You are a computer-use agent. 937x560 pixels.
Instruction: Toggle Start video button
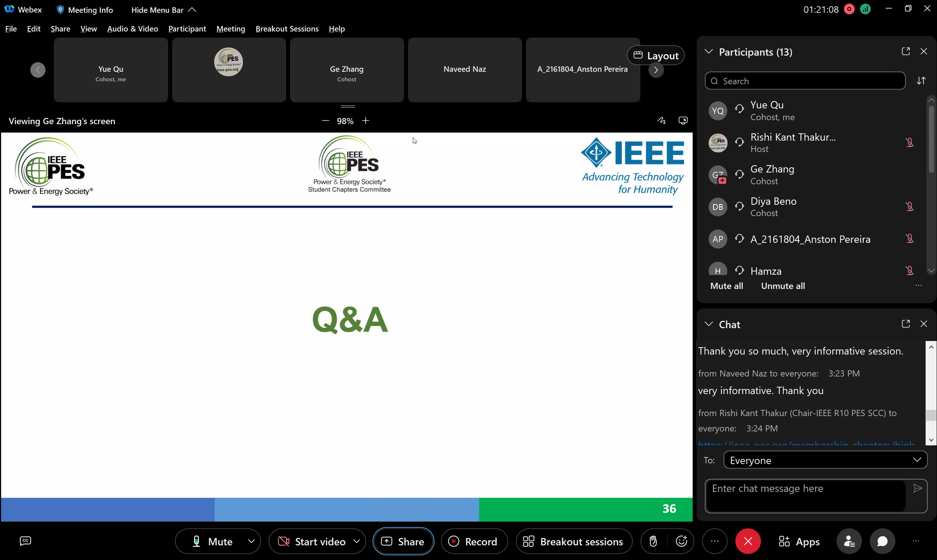pyautogui.click(x=311, y=541)
